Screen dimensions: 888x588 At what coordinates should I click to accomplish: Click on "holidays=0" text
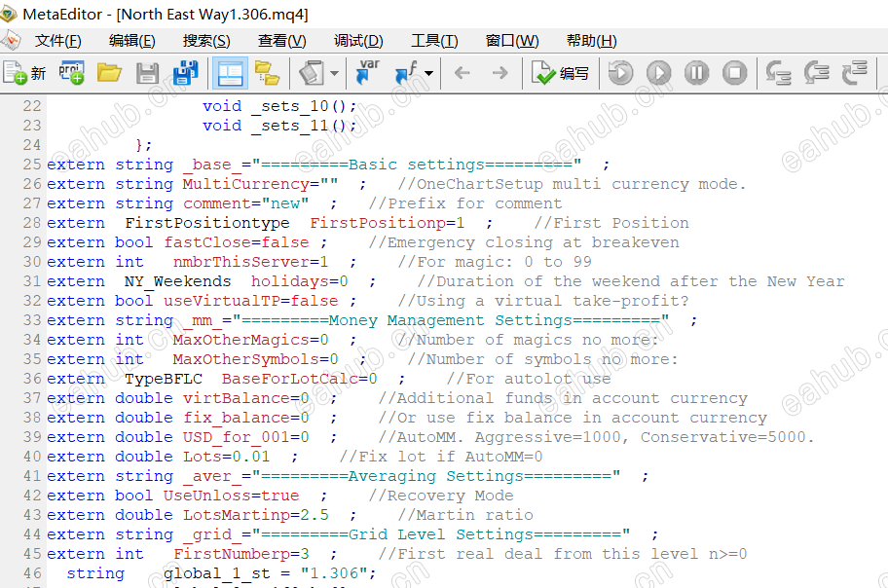click(299, 281)
